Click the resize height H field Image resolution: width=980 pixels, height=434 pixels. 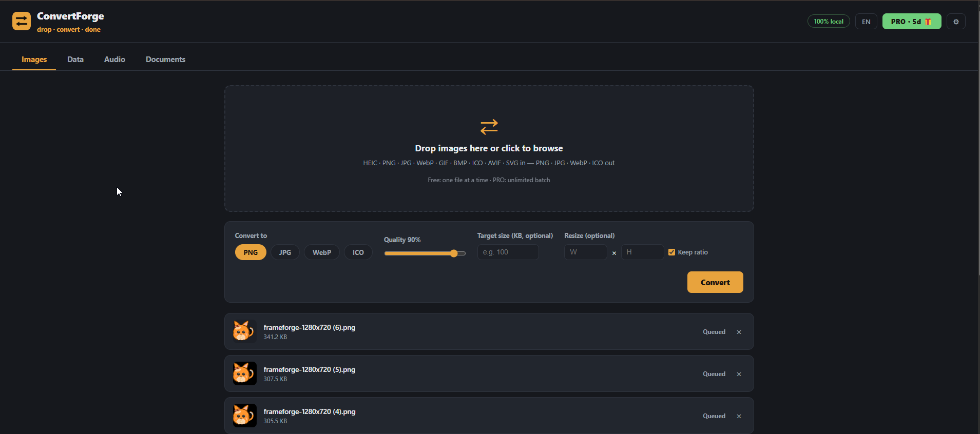pyautogui.click(x=642, y=252)
